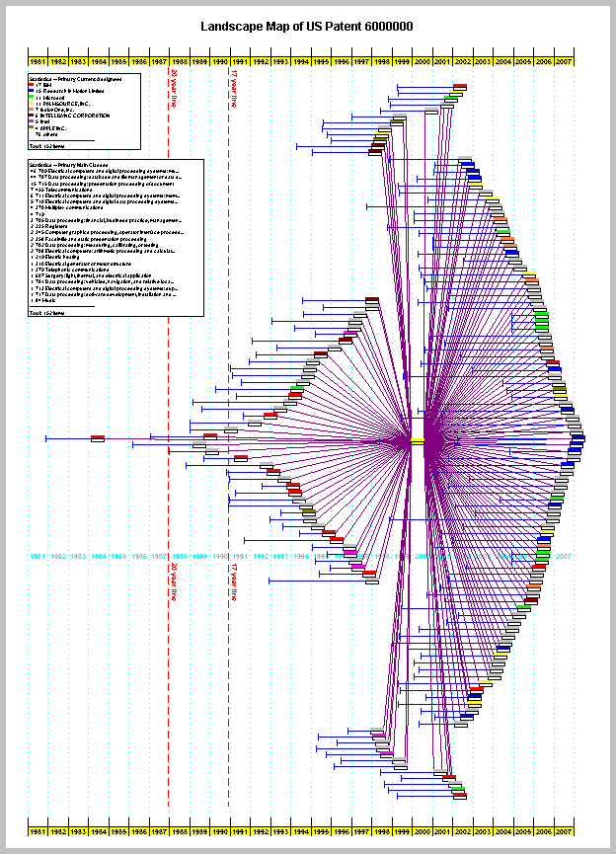Click the 1981 label in top year bar
This screenshot has width=616, height=854.
pyautogui.click(x=38, y=61)
